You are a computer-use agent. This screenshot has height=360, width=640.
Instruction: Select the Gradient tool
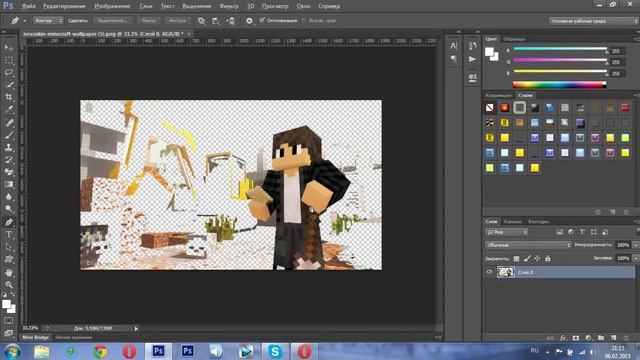tap(9, 184)
